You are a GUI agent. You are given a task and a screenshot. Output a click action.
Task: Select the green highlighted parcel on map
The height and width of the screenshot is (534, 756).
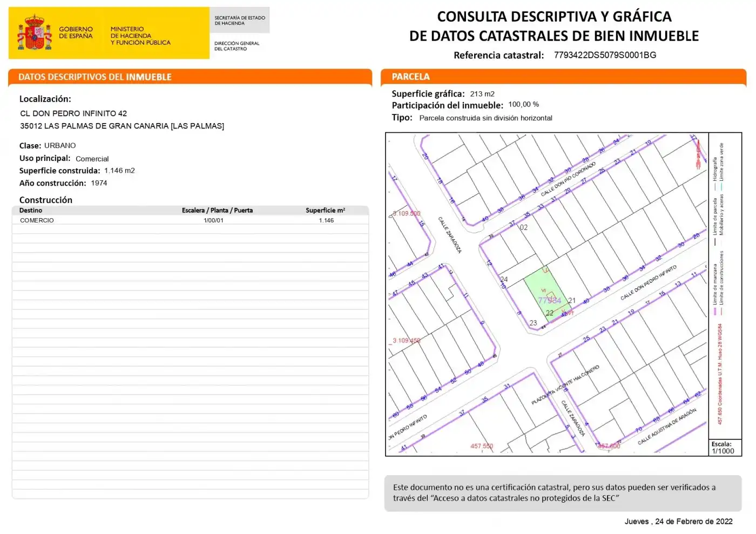(x=548, y=295)
